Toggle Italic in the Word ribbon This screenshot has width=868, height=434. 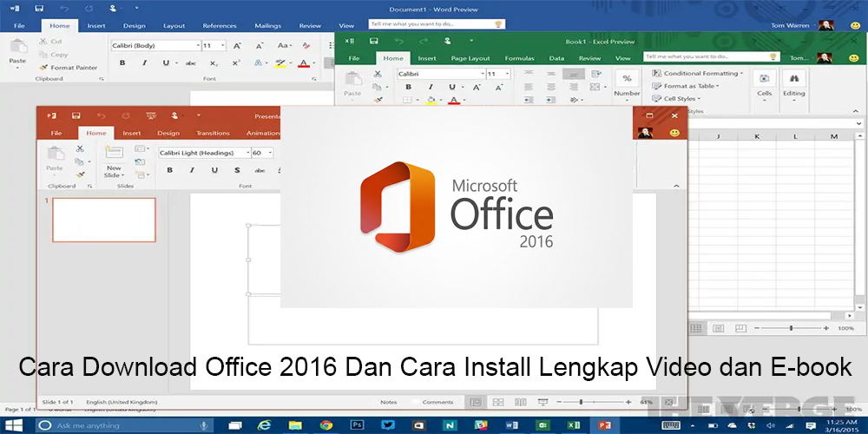pos(144,63)
